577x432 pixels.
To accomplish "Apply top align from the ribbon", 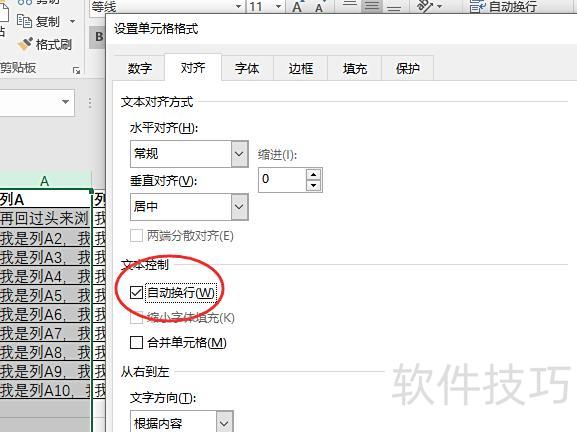I will [x=350, y=5].
